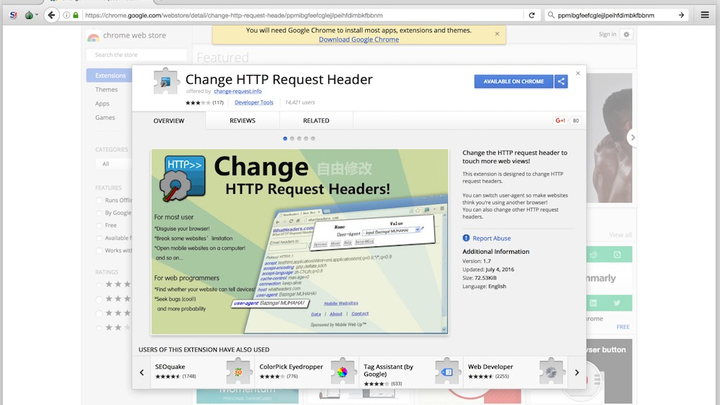Click the featured carousel next arrow

click(x=632, y=137)
